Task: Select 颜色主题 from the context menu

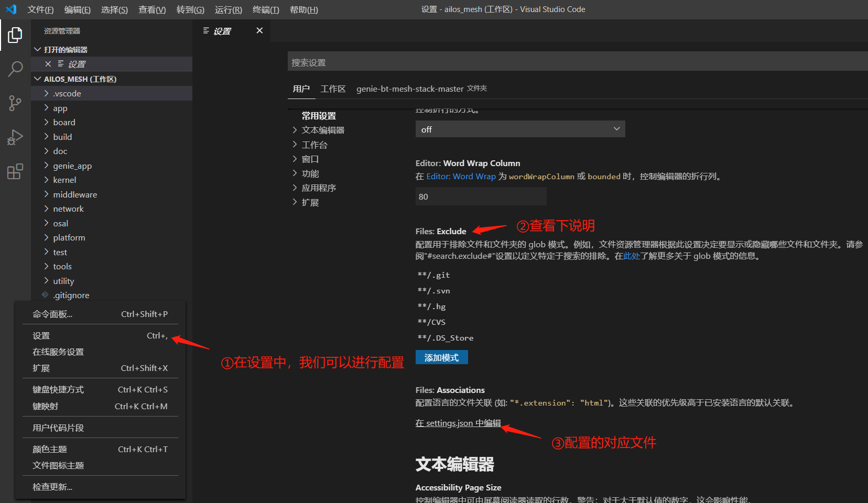Action: 50,449
